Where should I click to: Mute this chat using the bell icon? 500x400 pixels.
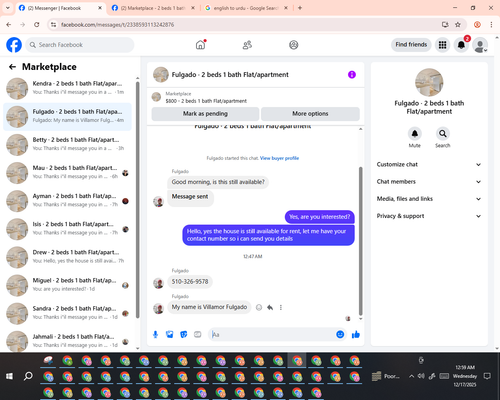[415, 134]
